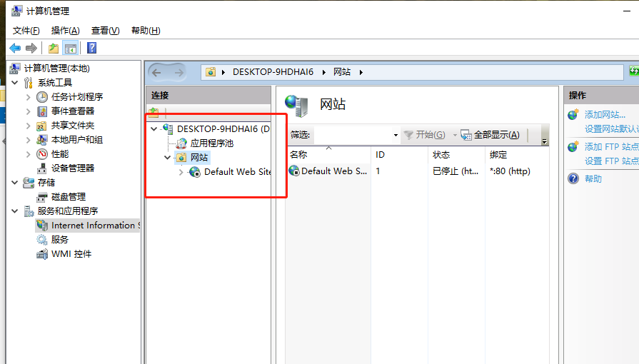Image resolution: width=639 pixels, height=364 pixels.
Task: Click the WMI 控件 icon
Action: [42, 254]
